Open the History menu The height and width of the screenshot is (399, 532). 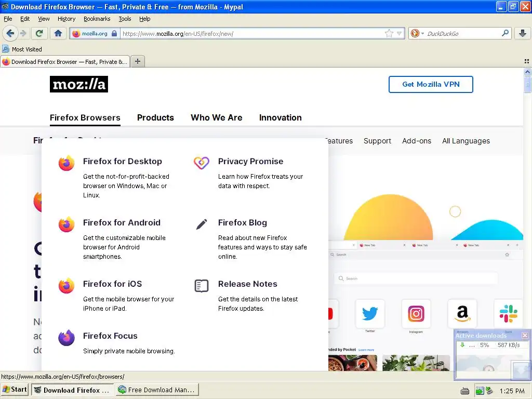pos(66,19)
